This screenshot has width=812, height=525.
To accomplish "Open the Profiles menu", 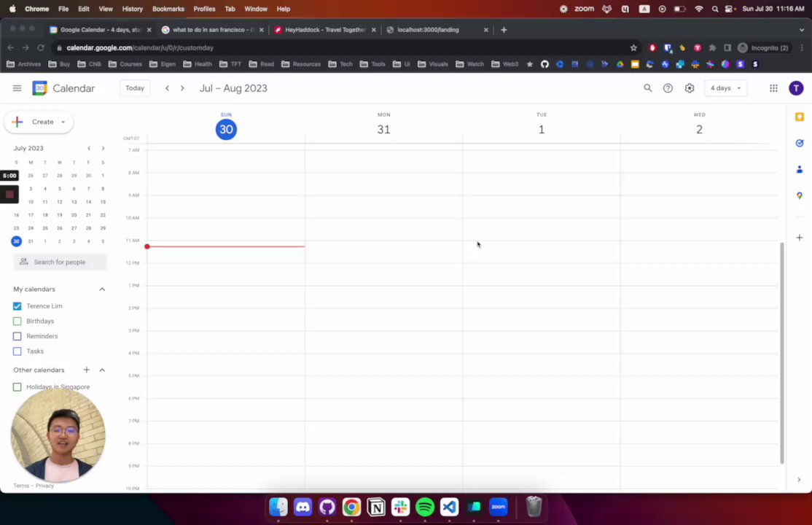I will (204, 9).
